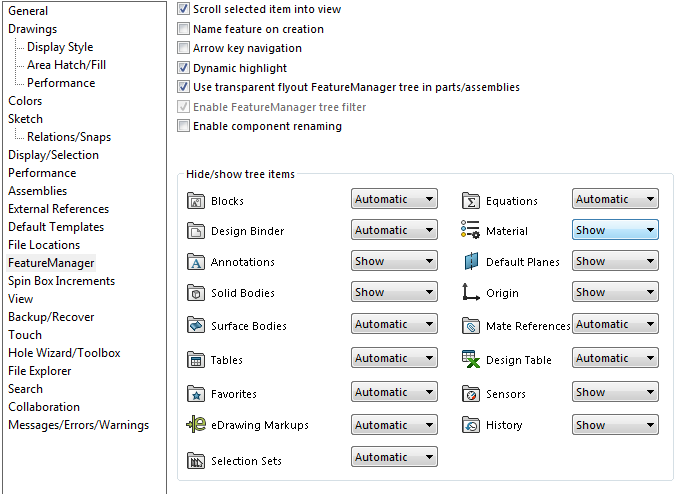Image resolution: width=693 pixels, height=494 pixels.
Task: Go to the Colors options page
Action: pyautogui.click(x=25, y=101)
